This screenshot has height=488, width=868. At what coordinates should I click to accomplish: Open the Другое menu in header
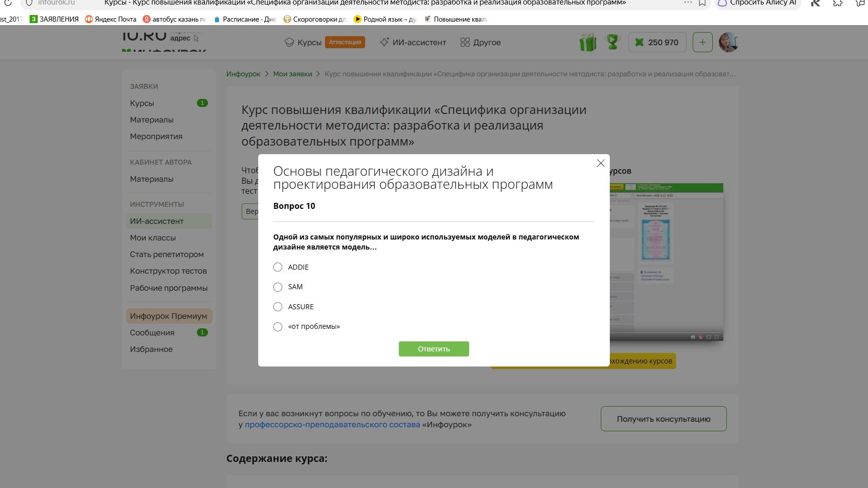tap(481, 42)
